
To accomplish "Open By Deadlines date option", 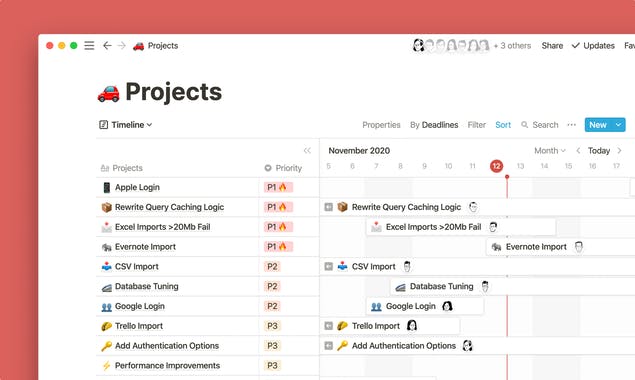I will [x=434, y=125].
